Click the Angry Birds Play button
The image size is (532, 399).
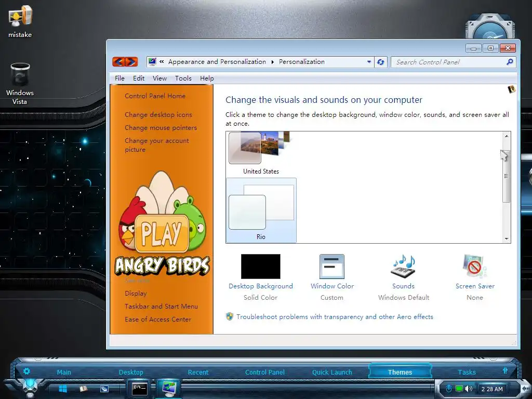[x=162, y=233]
